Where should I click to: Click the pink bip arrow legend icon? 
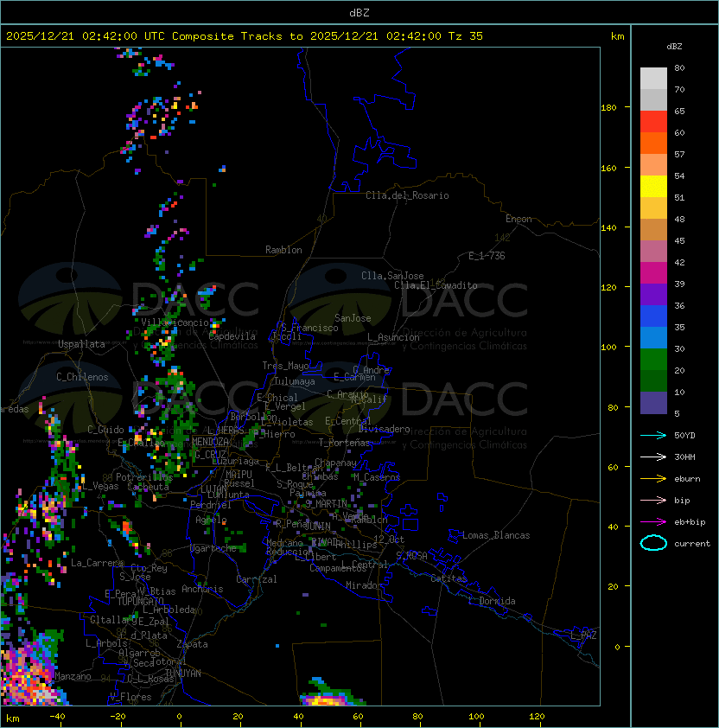click(653, 500)
